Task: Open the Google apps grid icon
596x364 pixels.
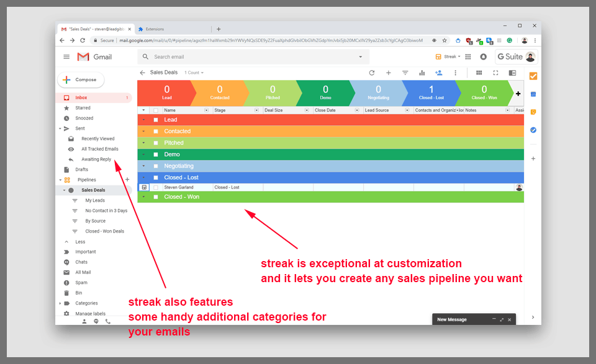Action: click(467, 56)
